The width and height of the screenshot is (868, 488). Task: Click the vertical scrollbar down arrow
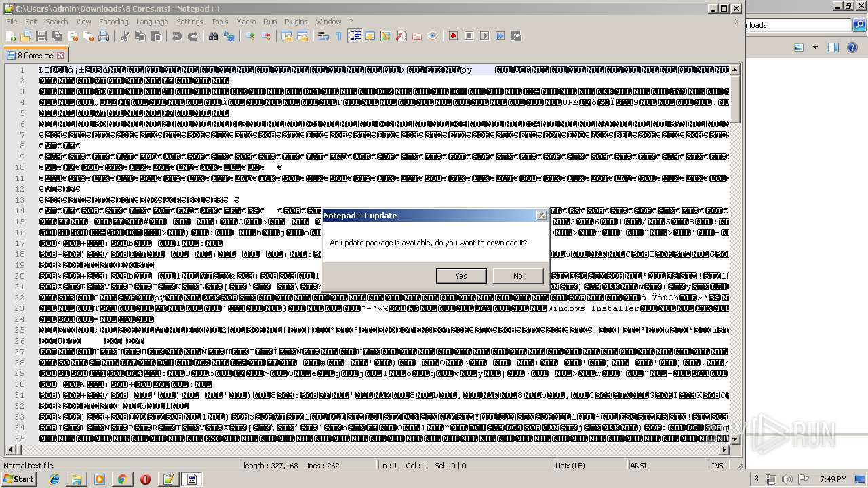coord(734,440)
